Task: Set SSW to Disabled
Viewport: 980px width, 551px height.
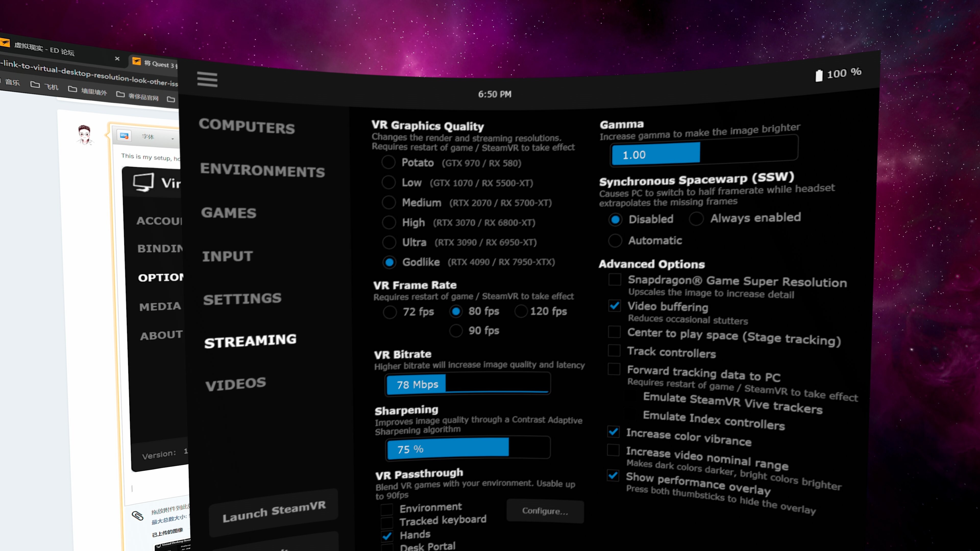Action: 615,219
